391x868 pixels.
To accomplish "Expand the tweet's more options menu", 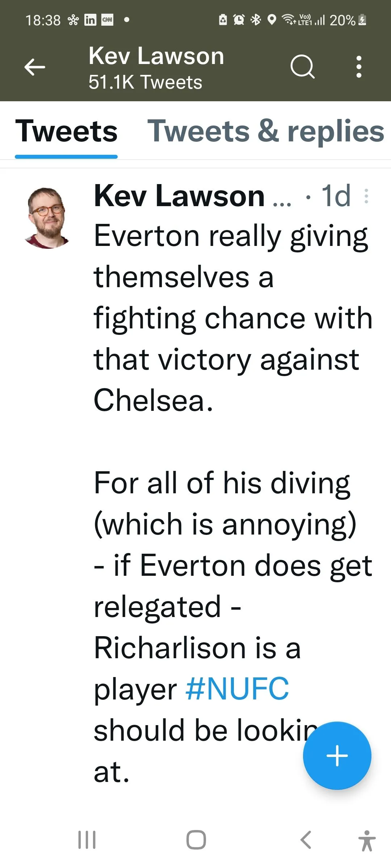I will [x=366, y=196].
